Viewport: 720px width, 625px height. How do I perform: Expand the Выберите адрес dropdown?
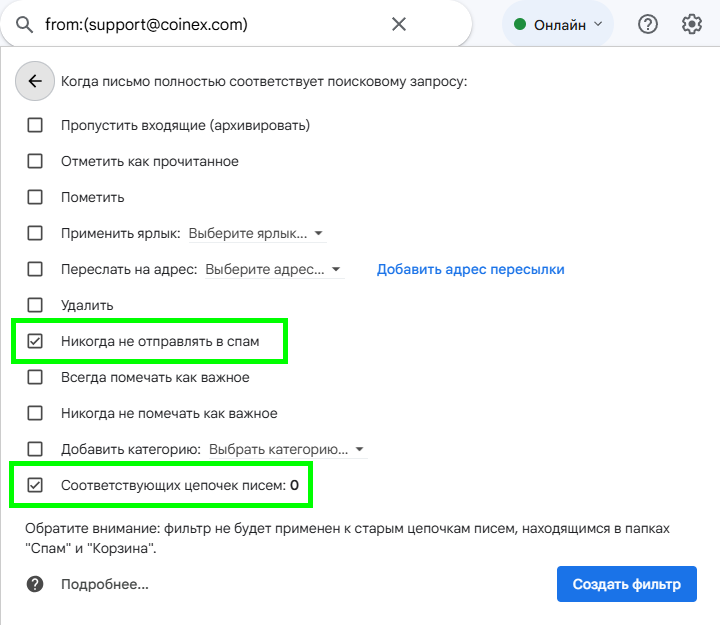(274, 269)
